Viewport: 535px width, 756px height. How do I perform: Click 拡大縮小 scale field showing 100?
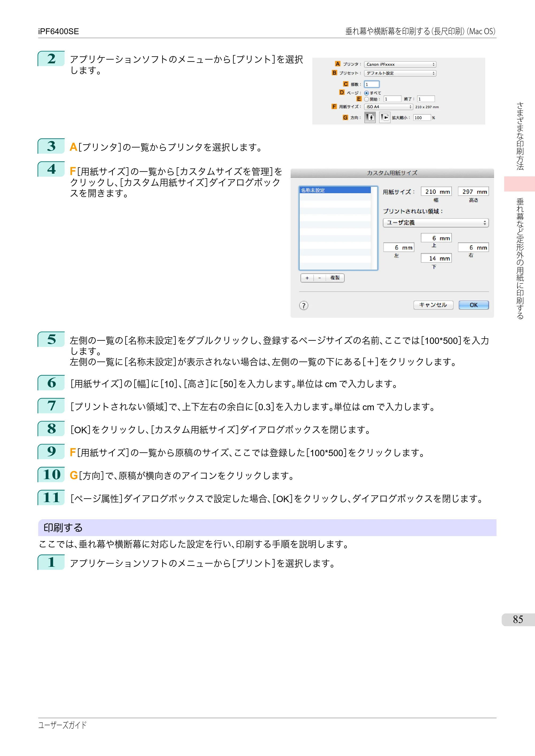[422, 118]
